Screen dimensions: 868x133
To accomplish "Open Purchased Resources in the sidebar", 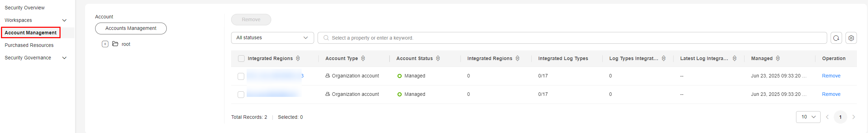I will [x=29, y=45].
